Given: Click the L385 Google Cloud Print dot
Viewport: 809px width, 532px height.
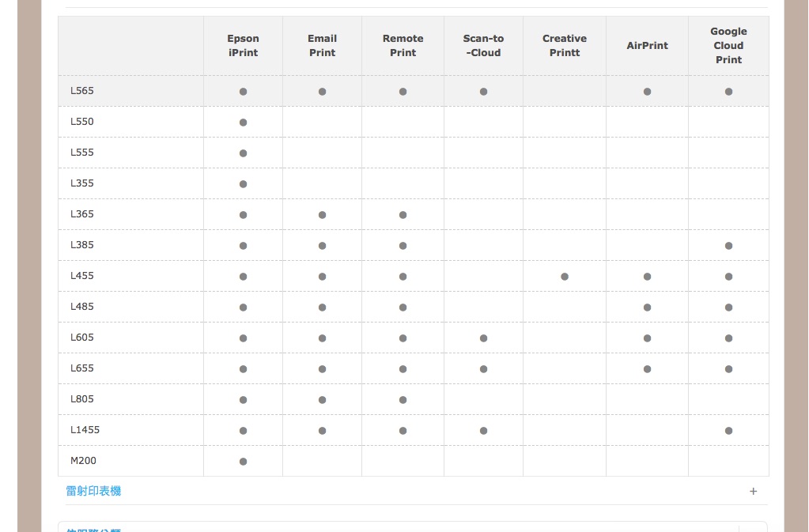Looking at the screenshot, I should coord(728,246).
